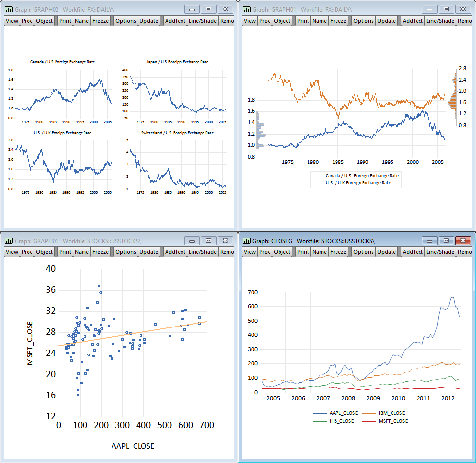Select the Japan / U.S. Foreign Exchange Rate subplot title
This screenshot has height=463, width=476.
(177, 62)
